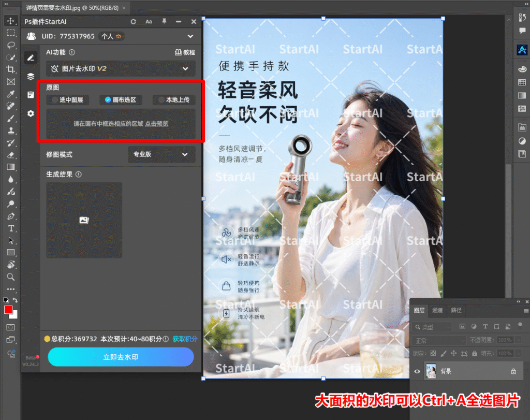530x420 pixels.
Task: Open StartAI edit sidebar tab
Action: coord(31,58)
